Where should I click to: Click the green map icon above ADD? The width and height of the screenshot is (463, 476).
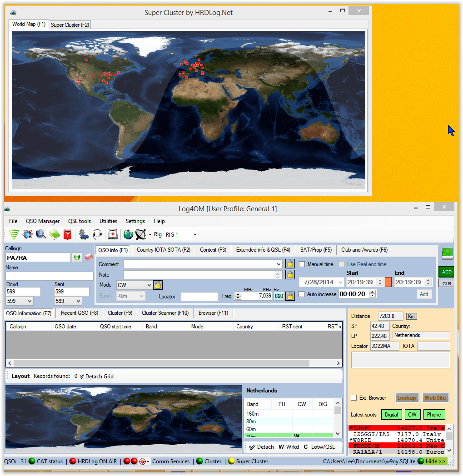447,254
